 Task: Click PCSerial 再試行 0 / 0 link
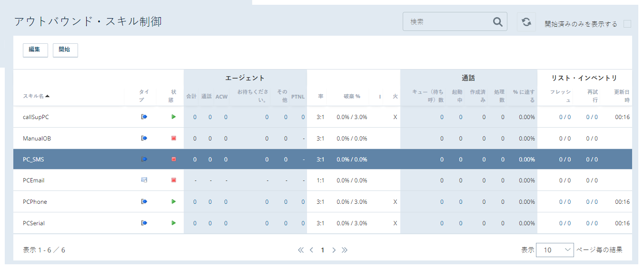coord(592,223)
